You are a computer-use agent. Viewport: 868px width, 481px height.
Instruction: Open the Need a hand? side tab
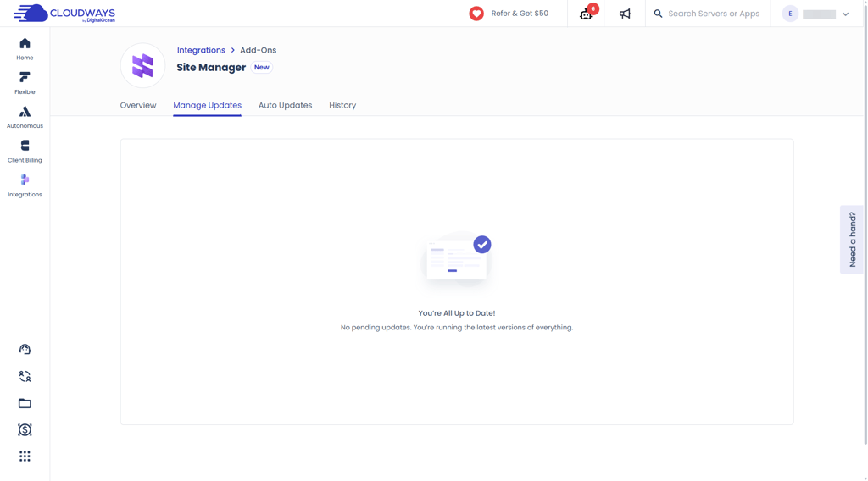tap(852, 240)
